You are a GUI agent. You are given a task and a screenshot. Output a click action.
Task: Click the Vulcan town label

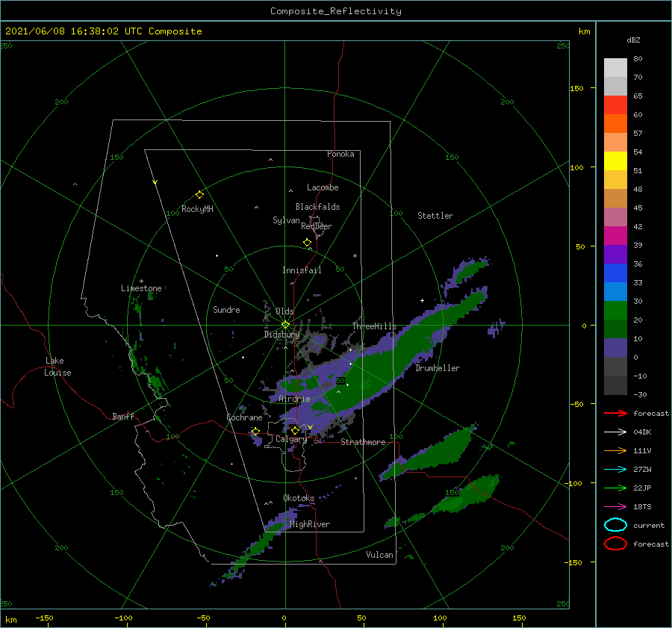[380, 555]
